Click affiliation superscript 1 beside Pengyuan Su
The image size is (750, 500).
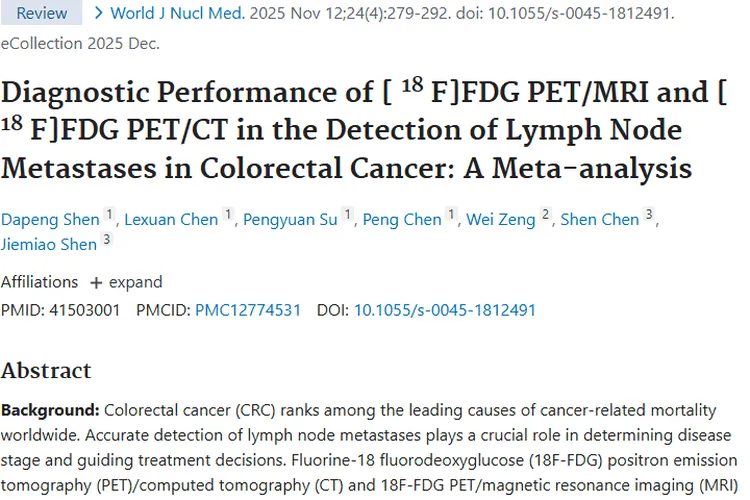click(x=348, y=215)
